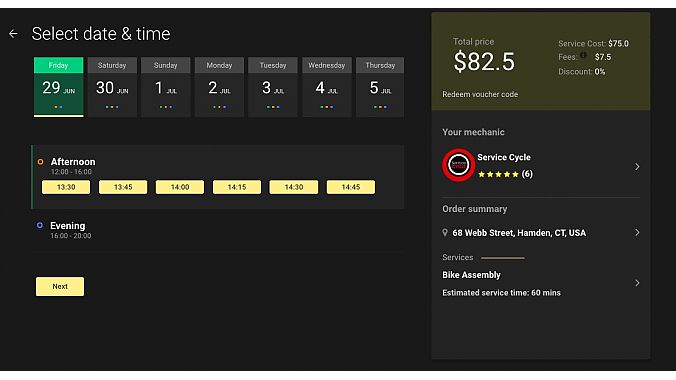Select the 14:15 time slot
This screenshot has width=676, height=380.
[237, 187]
